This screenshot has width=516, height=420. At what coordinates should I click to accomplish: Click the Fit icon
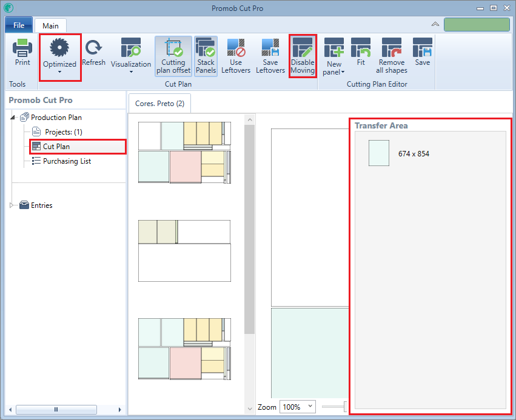[x=361, y=48]
